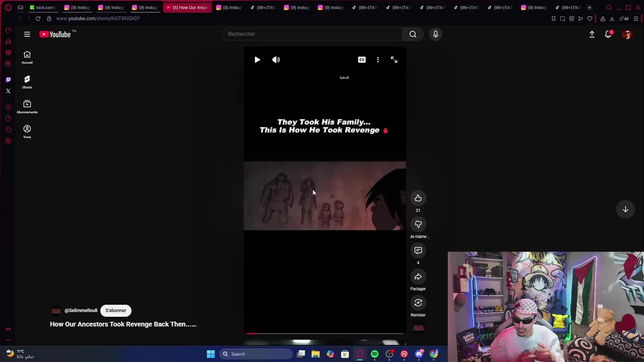Open the three-dot more options menu on the player
Viewport: 644px width, 362px height.
tap(378, 60)
